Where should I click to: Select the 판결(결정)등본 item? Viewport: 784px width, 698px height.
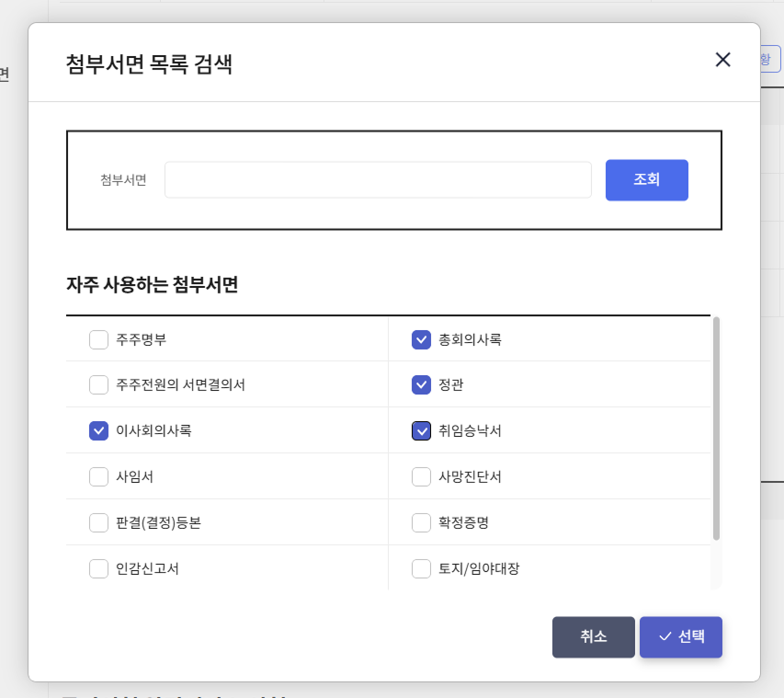pos(98,522)
